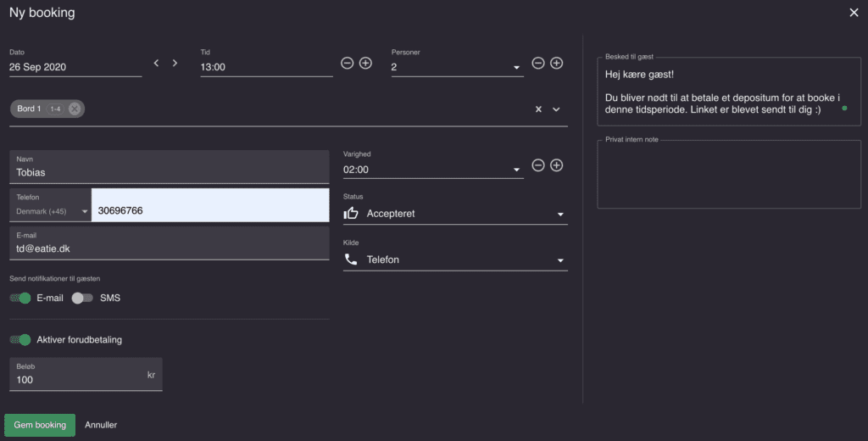The height and width of the screenshot is (441, 868).
Task: Expand the table selection dropdown chevron
Action: (556, 109)
